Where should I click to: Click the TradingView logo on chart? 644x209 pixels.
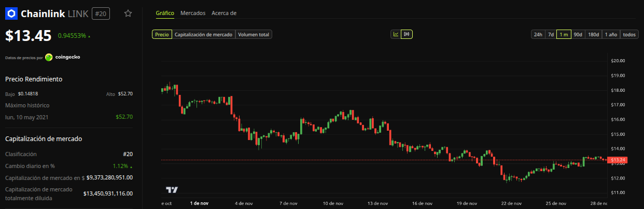click(172, 190)
